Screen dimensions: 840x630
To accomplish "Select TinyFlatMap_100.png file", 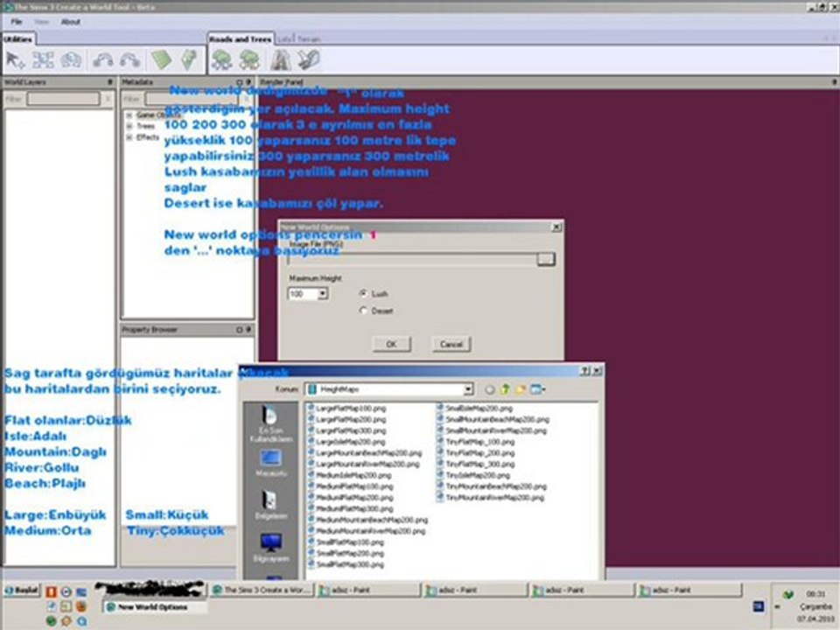I will click(x=476, y=442).
